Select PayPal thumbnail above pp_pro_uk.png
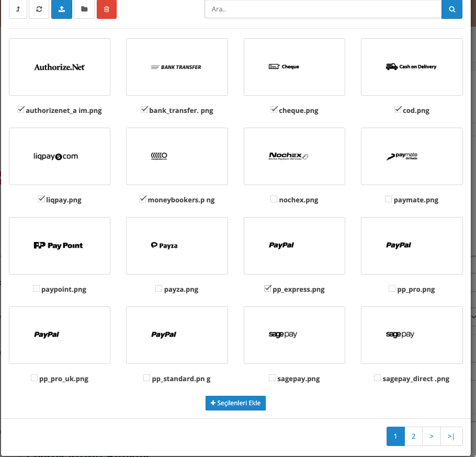The width and height of the screenshot is (476, 457). click(60, 335)
